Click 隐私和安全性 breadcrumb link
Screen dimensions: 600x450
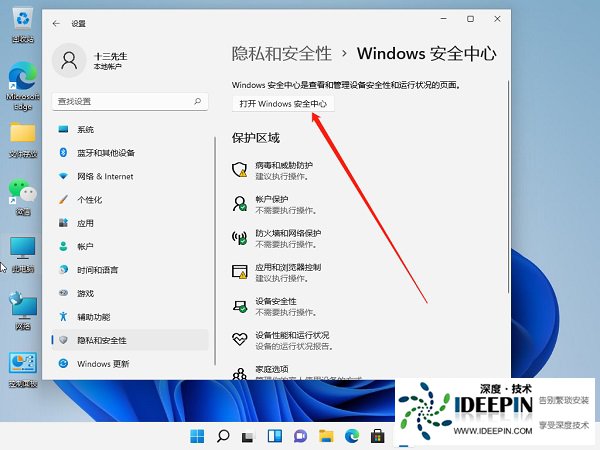[282, 54]
